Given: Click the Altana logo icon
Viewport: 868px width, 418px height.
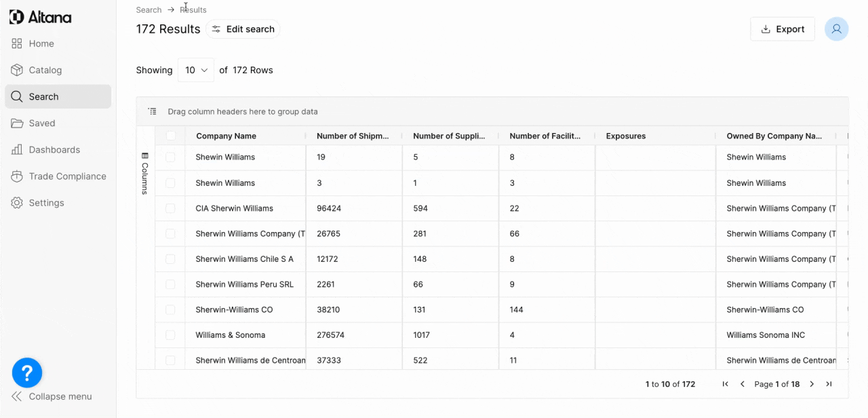Looking at the screenshot, I should coord(17,17).
